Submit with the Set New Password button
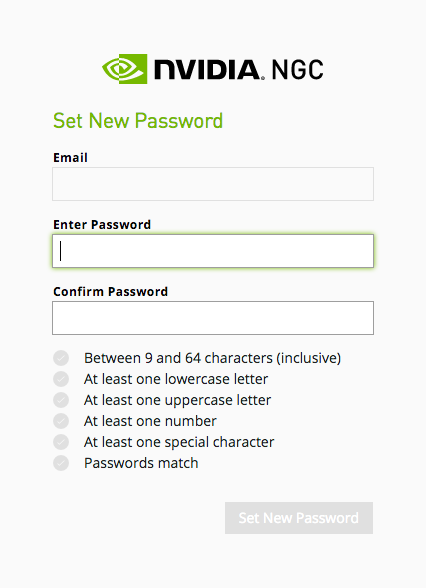The width and height of the screenshot is (426, 588). [299, 518]
